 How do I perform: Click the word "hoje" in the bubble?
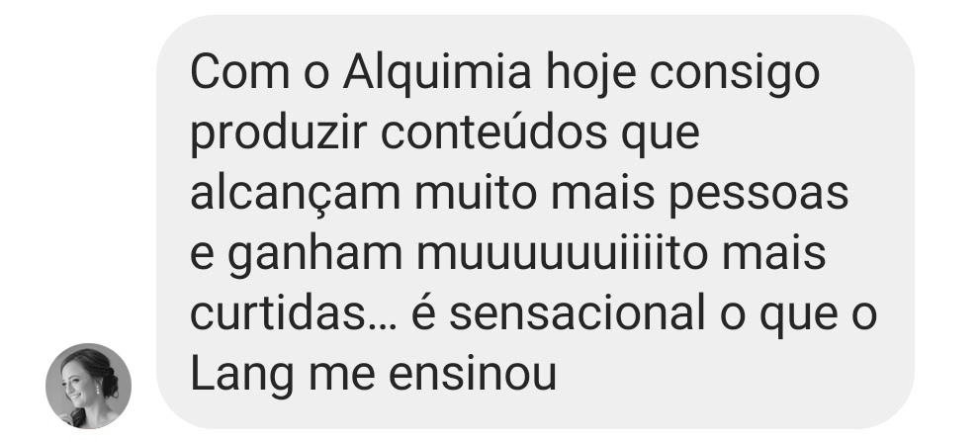pyautogui.click(x=590, y=74)
